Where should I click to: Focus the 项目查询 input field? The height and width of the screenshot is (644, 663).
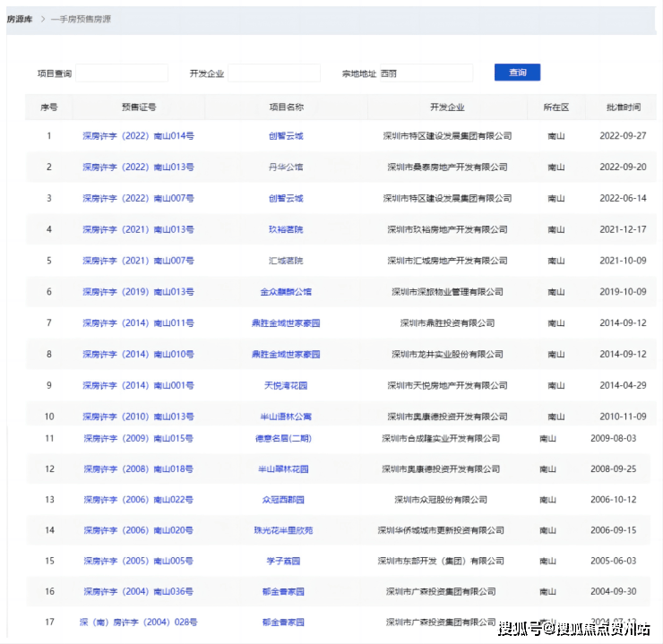pos(121,73)
